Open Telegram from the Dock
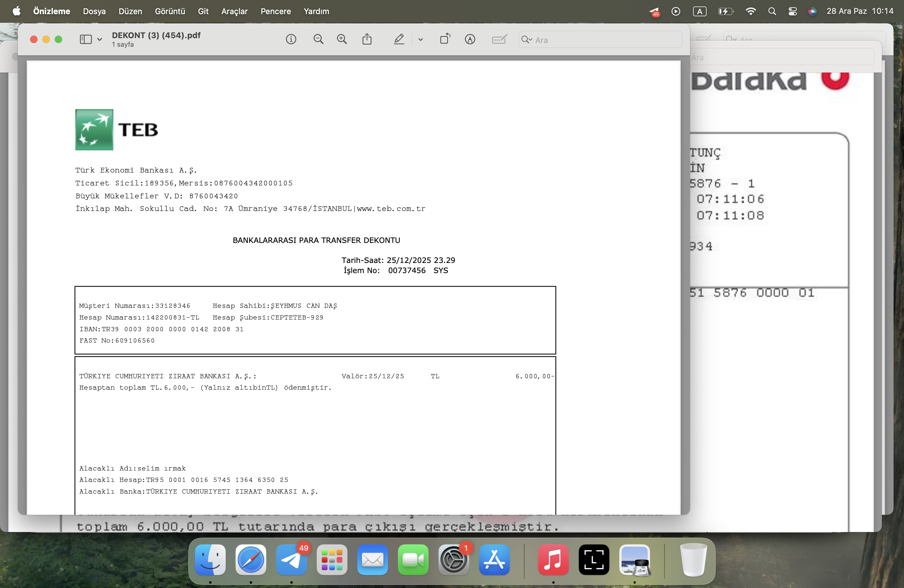 click(x=291, y=559)
